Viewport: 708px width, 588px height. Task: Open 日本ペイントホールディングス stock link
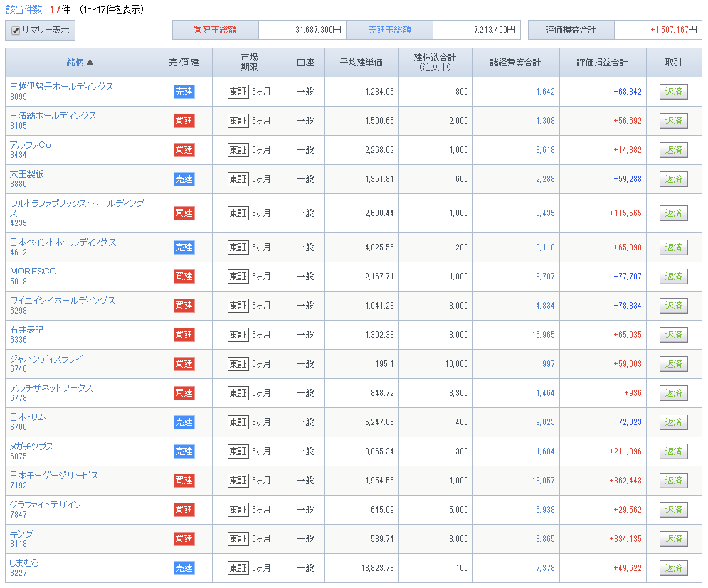63,242
